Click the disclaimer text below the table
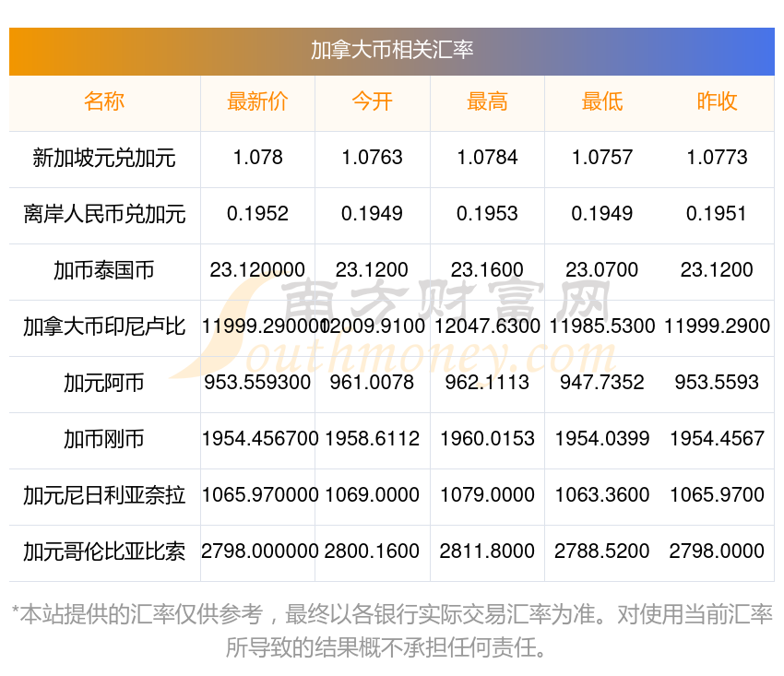 [x=392, y=631]
